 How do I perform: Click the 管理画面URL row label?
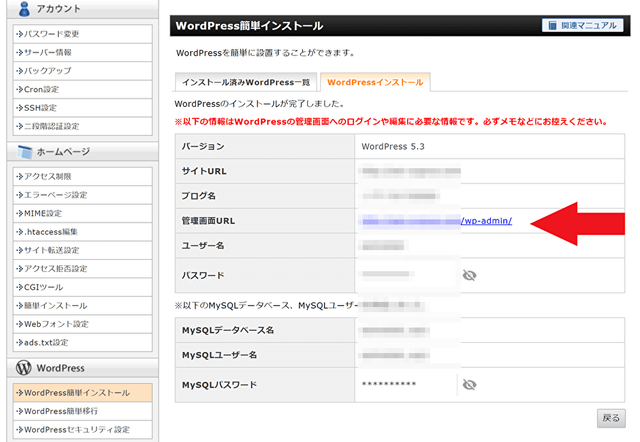(208, 221)
